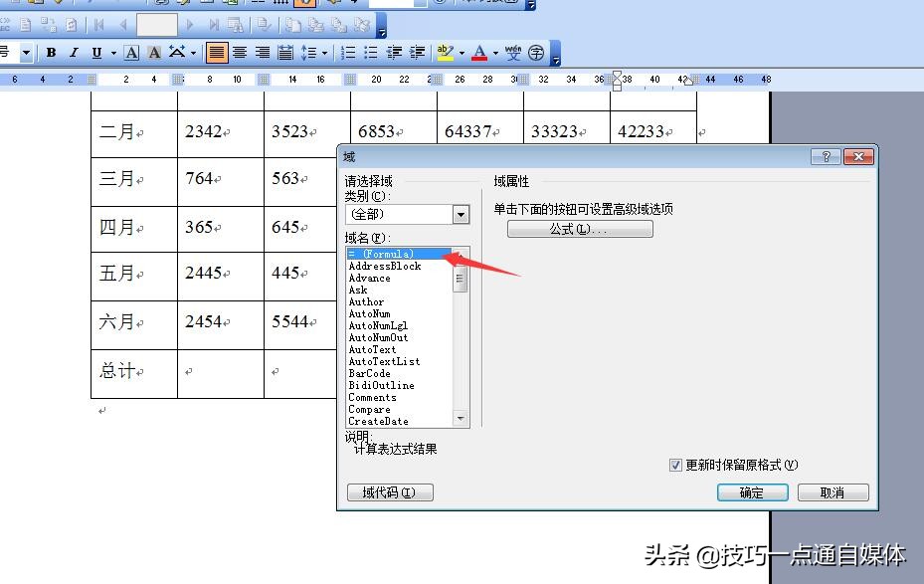Go to previous mail merge record
Screen dimensions: 924x584
(123, 25)
